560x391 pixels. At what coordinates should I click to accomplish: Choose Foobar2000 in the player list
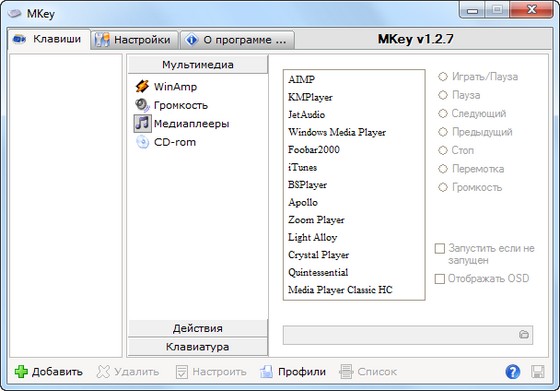(314, 150)
